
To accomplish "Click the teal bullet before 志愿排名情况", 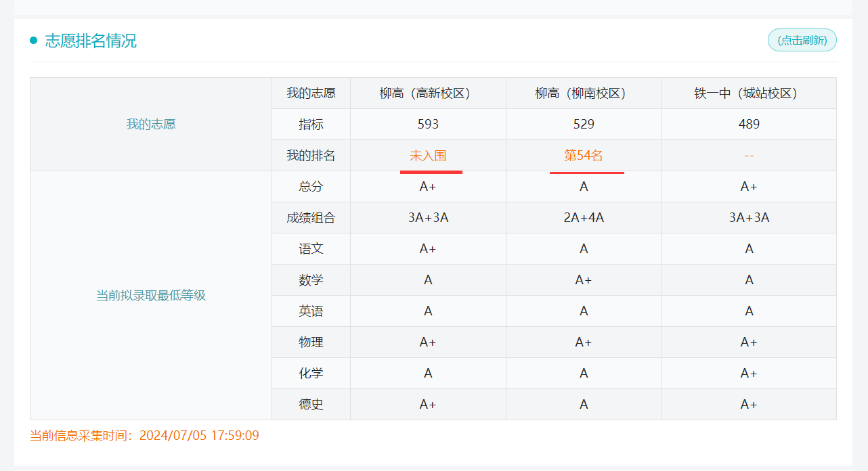I will 34,41.
